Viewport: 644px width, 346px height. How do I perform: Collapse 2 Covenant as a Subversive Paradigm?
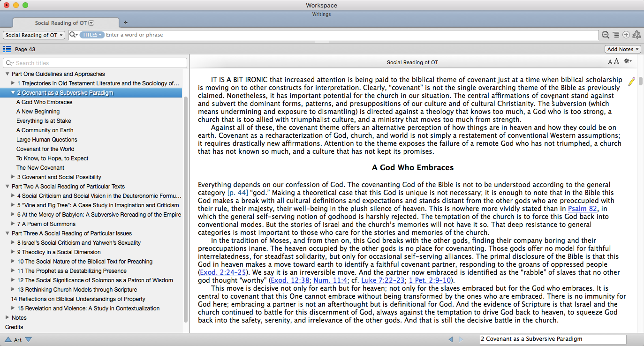tap(13, 93)
